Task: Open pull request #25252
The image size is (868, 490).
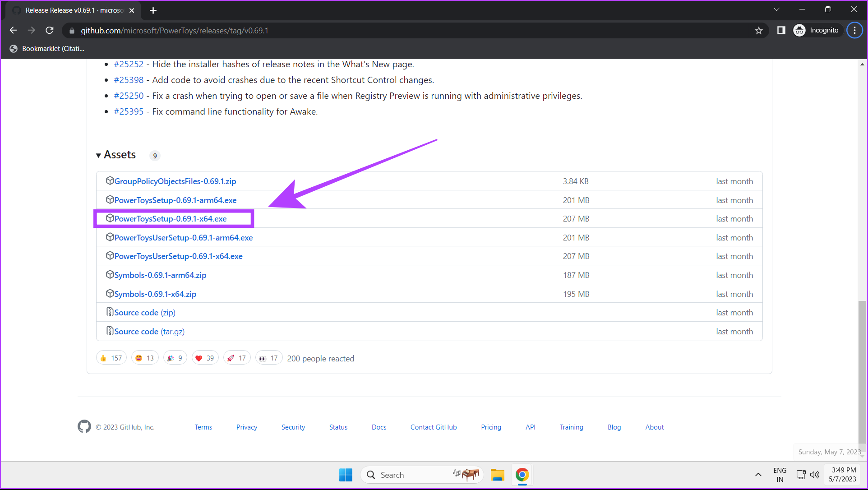Action: point(129,64)
